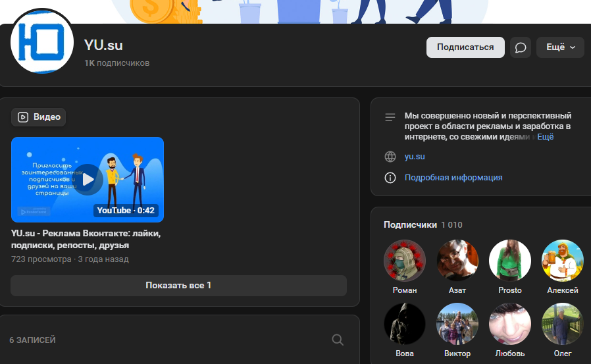Click the 1K подписчиков count text
This screenshot has height=364, width=591.
117,63
